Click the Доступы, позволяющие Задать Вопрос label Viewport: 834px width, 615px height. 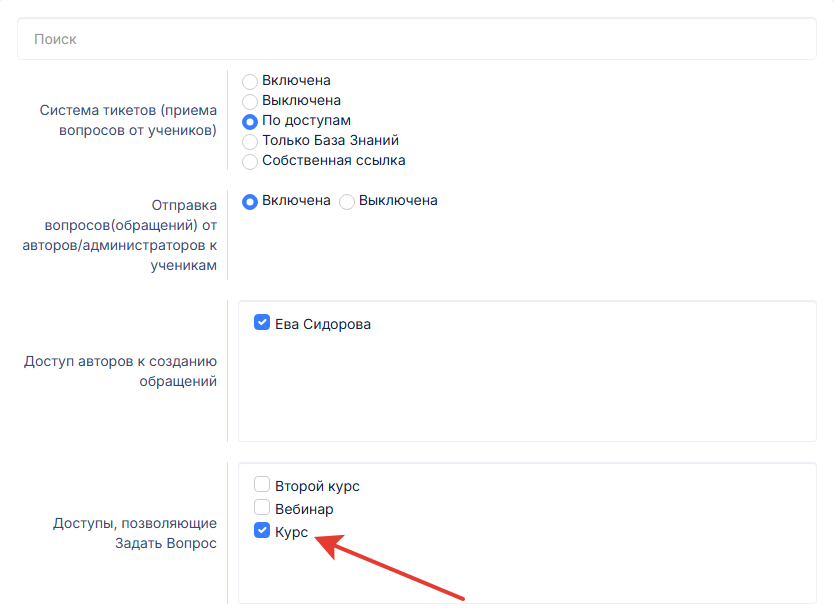point(135,533)
